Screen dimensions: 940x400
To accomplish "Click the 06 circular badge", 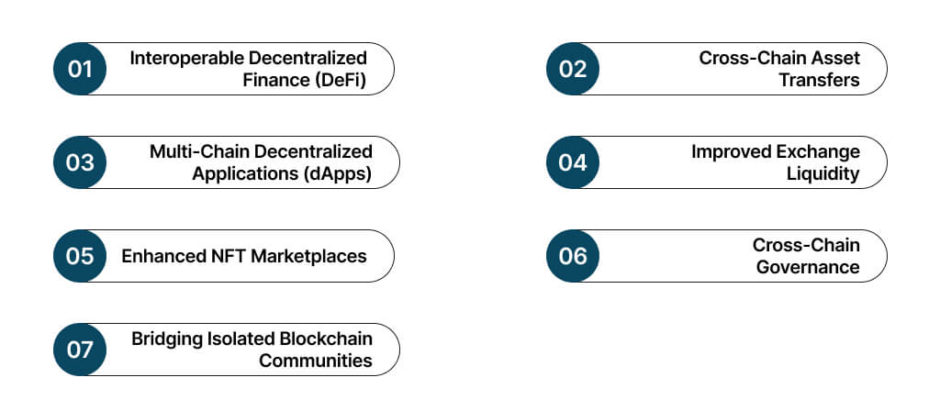I will pyautogui.click(x=573, y=256).
